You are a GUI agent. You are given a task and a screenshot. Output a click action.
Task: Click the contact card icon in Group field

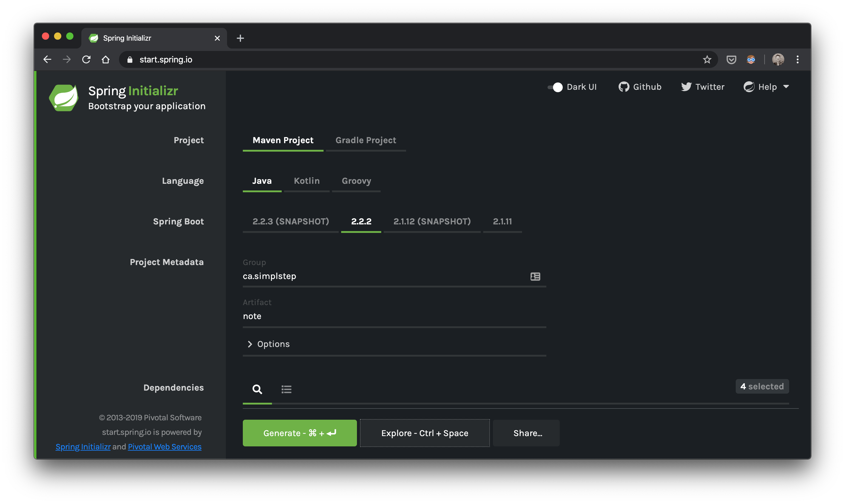[x=535, y=276]
